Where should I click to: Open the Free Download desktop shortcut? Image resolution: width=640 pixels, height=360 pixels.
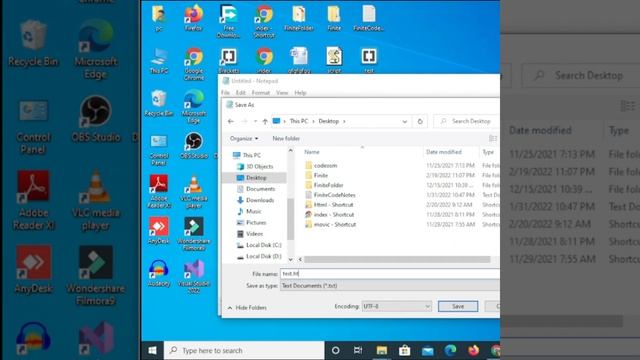(x=229, y=21)
